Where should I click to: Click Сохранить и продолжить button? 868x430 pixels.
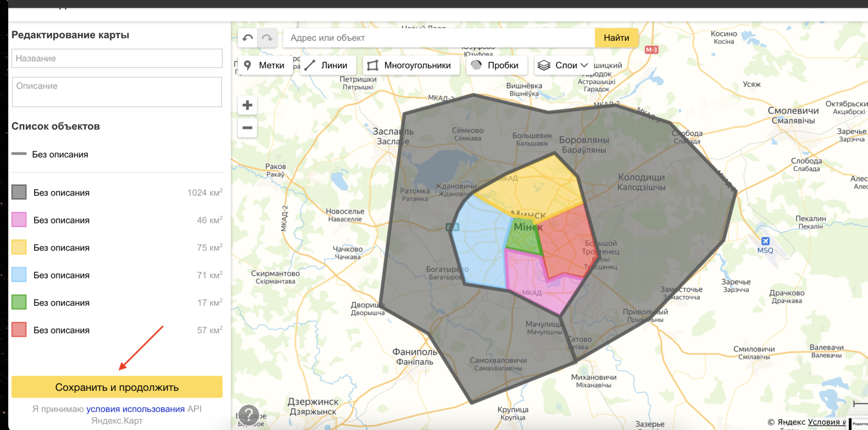(x=117, y=387)
